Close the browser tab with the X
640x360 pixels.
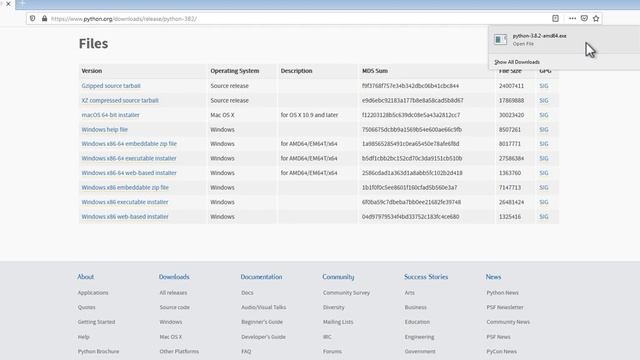(x=8, y=4)
